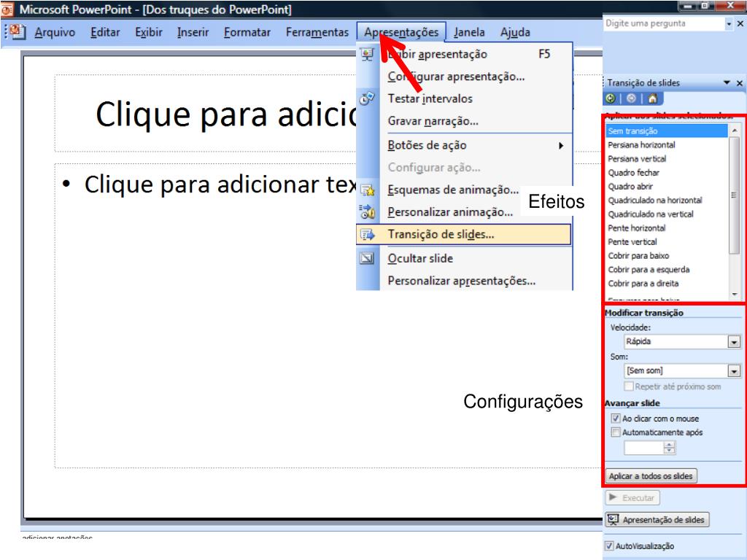This screenshot has width=747, height=560.
Task: Click the transition list scroll-up arrow
Action: coord(734,130)
